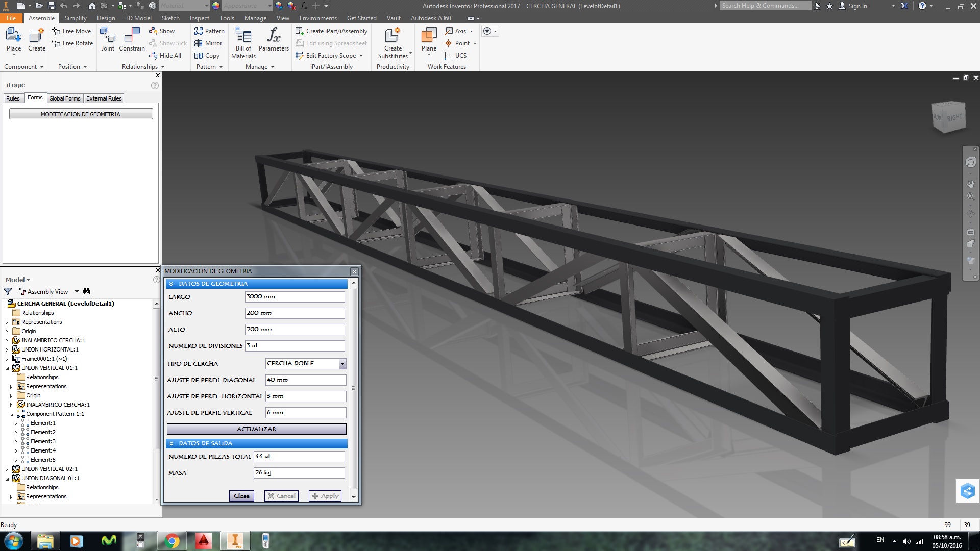Select the Pan tool in navigation bar
The height and width of the screenshot is (551, 980).
[971, 184]
